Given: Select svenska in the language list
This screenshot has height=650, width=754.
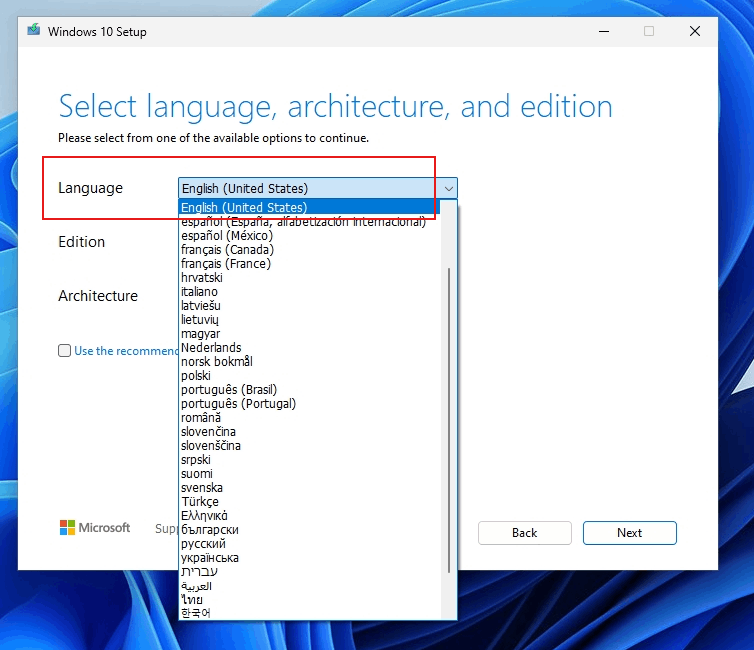Looking at the screenshot, I should 309,487.
